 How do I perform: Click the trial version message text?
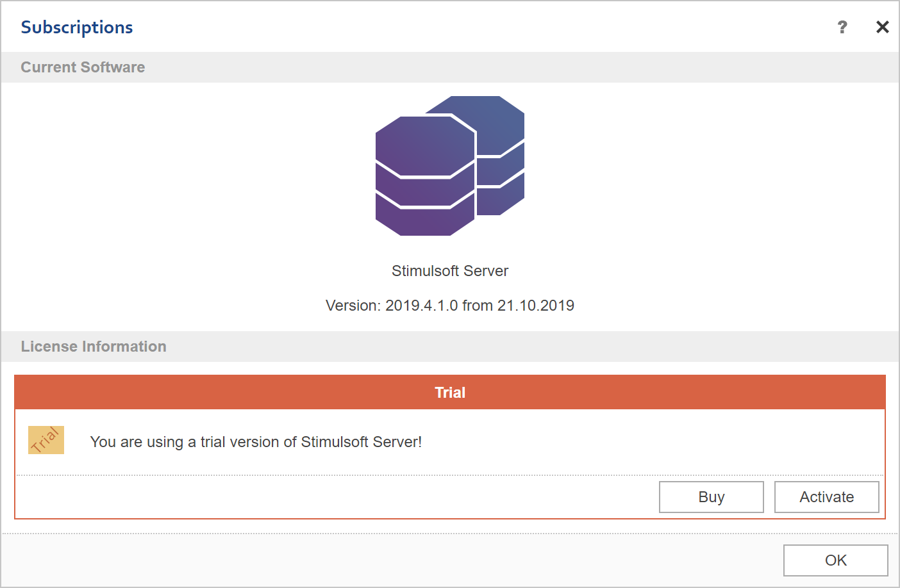click(256, 442)
